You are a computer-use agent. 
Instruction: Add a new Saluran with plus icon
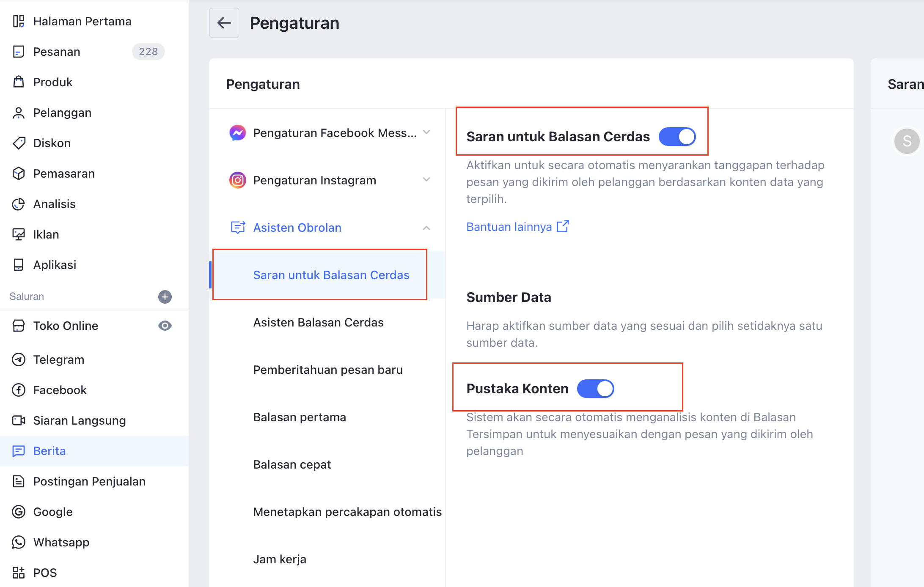coord(165,296)
